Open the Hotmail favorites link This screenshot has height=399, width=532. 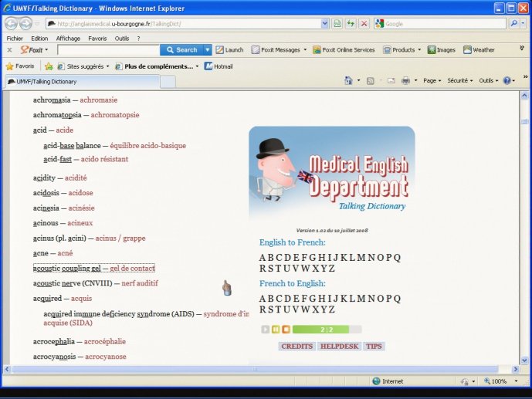click(x=219, y=66)
